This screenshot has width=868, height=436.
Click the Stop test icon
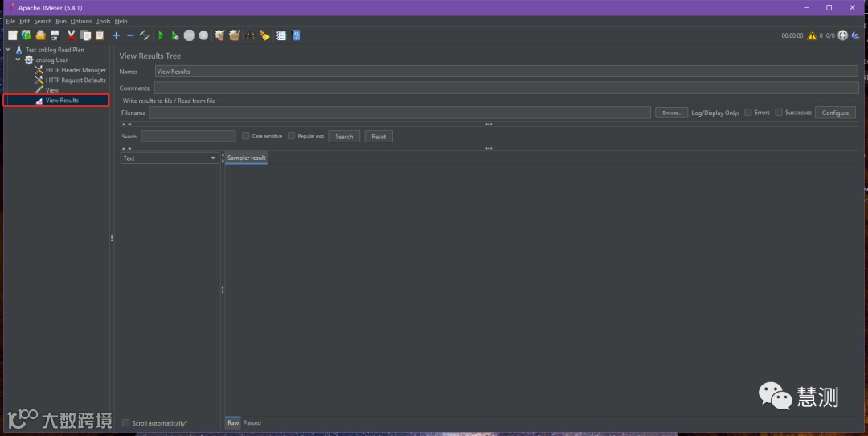[x=190, y=35]
